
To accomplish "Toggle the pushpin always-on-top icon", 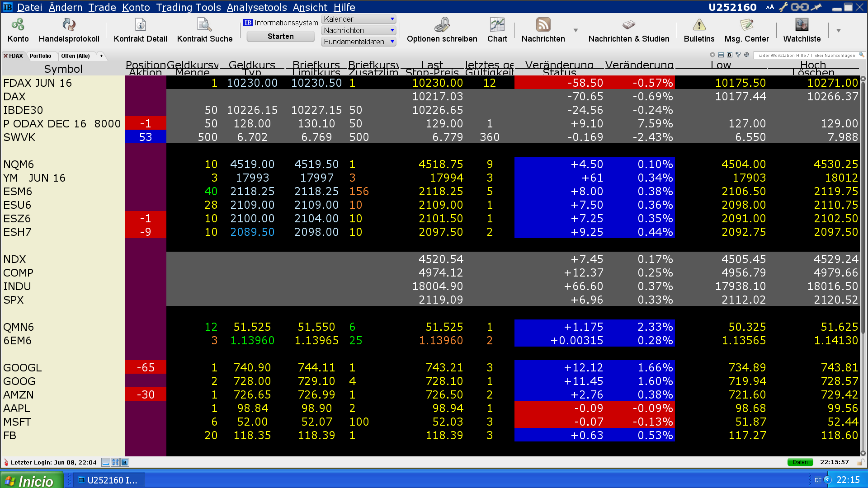I will click(x=816, y=7).
